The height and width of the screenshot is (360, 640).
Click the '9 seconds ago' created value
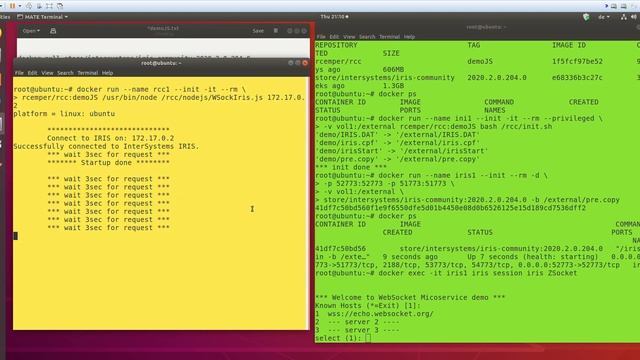point(410,257)
